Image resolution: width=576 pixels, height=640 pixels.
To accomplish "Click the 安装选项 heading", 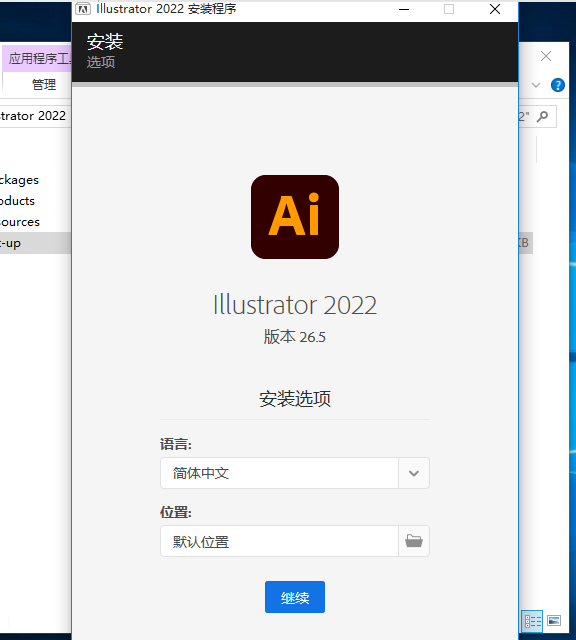I will (x=295, y=398).
